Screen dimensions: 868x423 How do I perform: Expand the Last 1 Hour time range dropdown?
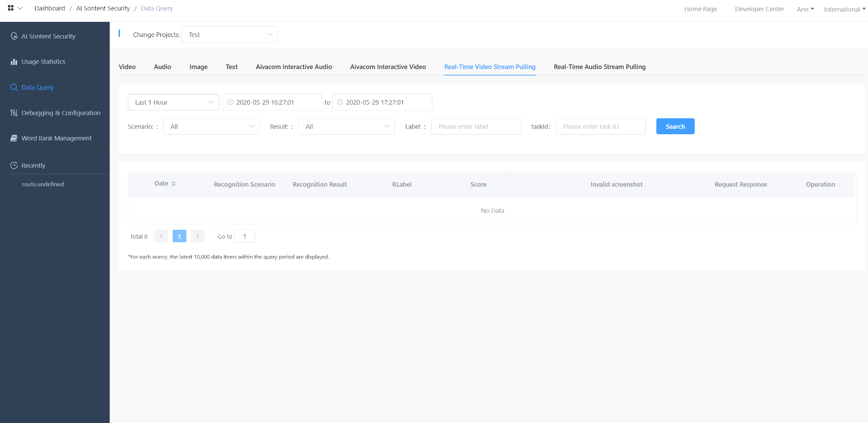(173, 102)
